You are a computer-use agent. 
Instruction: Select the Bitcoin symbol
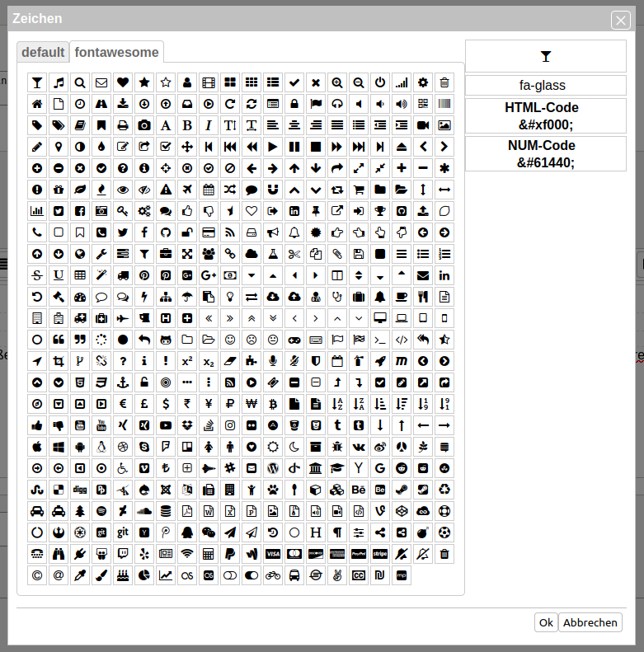tap(273, 404)
